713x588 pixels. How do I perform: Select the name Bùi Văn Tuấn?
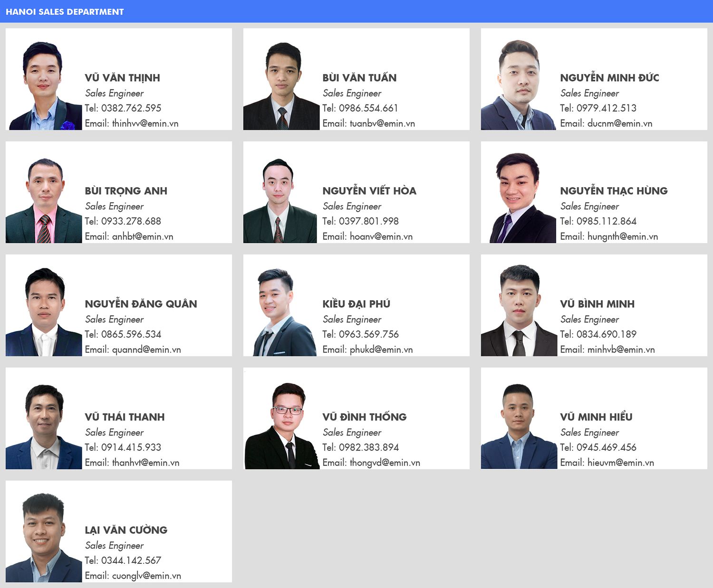(x=359, y=78)
